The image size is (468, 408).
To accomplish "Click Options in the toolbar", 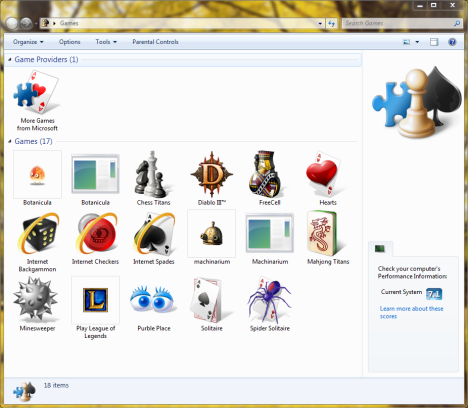I will 70,42.
